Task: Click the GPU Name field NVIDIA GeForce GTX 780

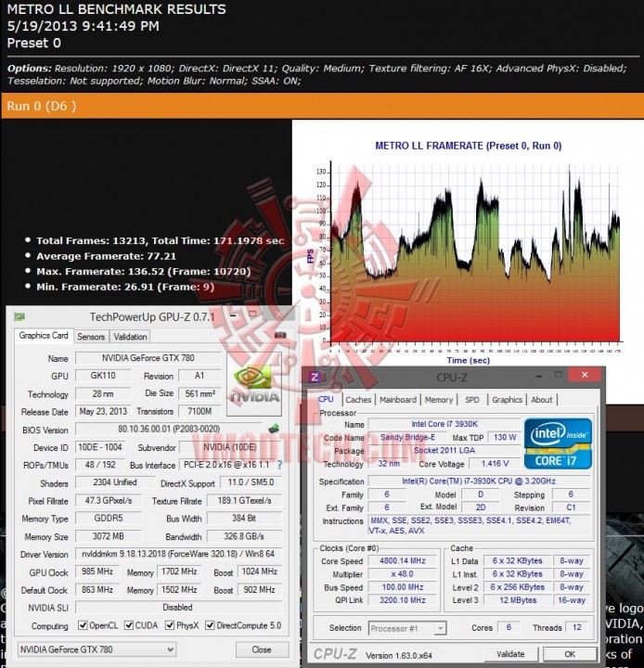Action: 148,358
